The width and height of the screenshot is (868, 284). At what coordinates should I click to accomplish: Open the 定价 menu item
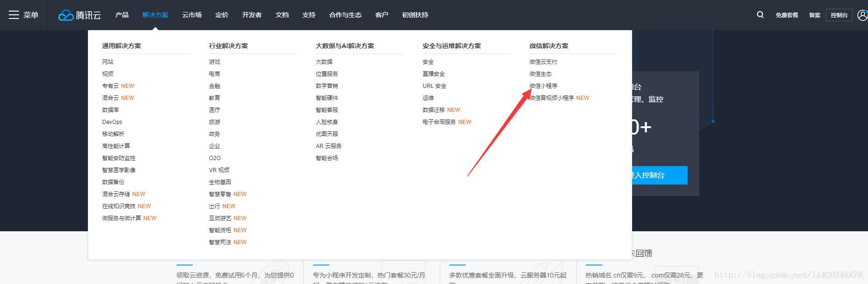(x=222, y=15)
